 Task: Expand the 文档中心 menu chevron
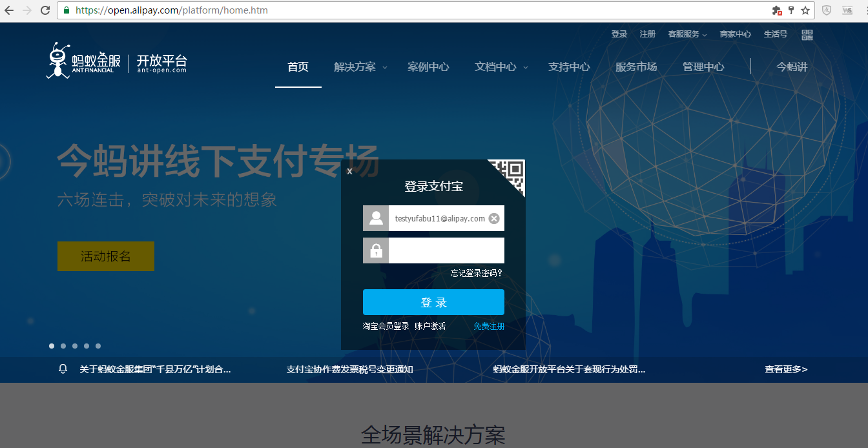526,67
